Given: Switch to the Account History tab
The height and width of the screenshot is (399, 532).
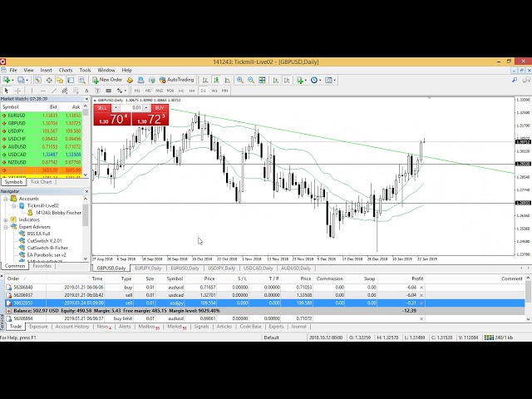Looking at the screenshot, I should click(71, 327).
